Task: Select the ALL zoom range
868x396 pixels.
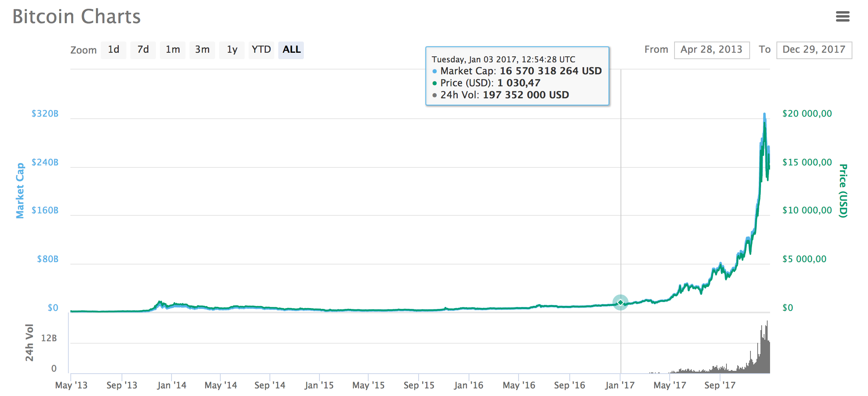Action: [291, 50]
